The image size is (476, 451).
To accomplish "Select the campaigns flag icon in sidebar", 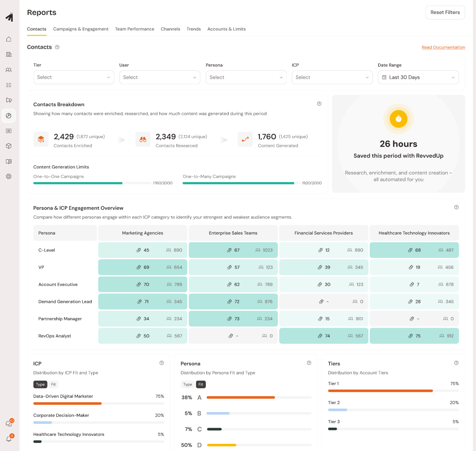I will point(8,100).
